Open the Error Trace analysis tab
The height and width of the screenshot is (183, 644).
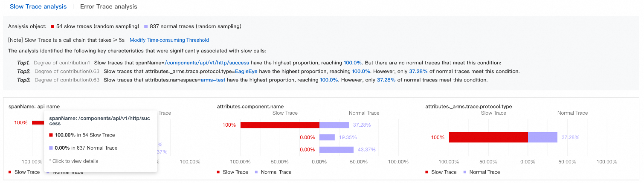108,7
